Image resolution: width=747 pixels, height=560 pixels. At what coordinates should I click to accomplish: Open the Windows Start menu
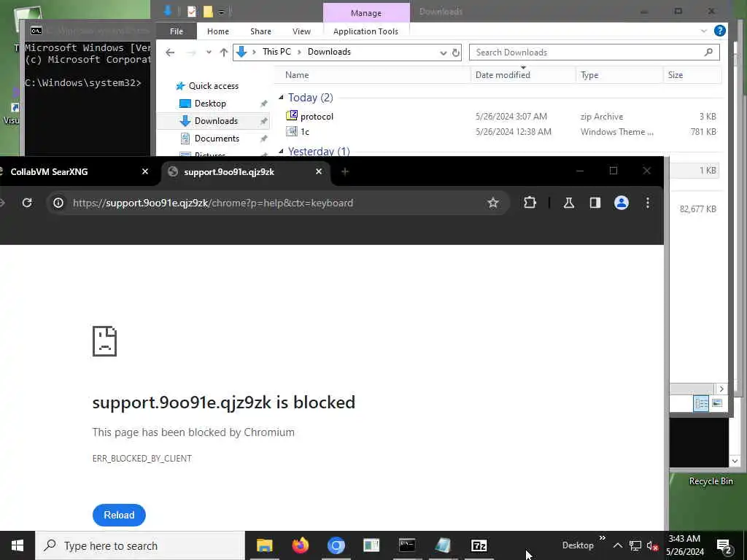(x=18, y=545)
